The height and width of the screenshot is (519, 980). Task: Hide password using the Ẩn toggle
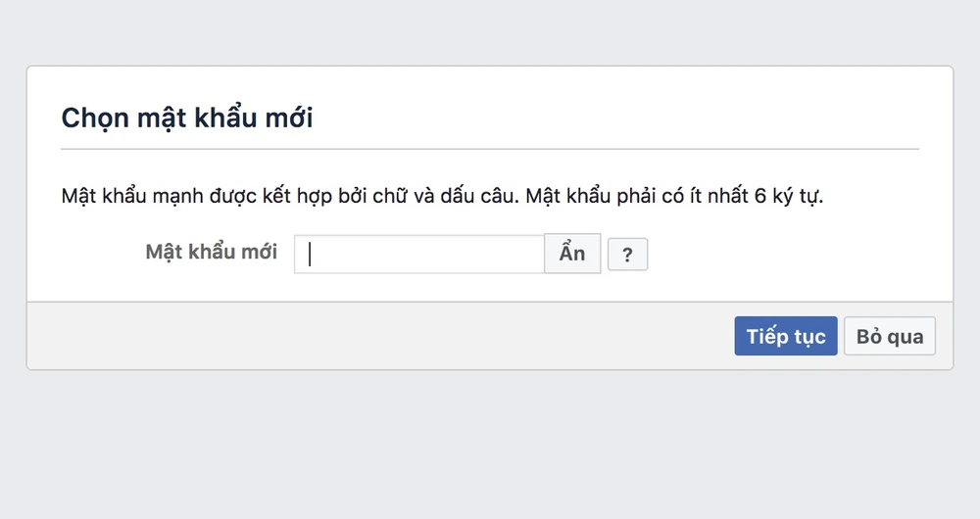[x=572, y=254]
